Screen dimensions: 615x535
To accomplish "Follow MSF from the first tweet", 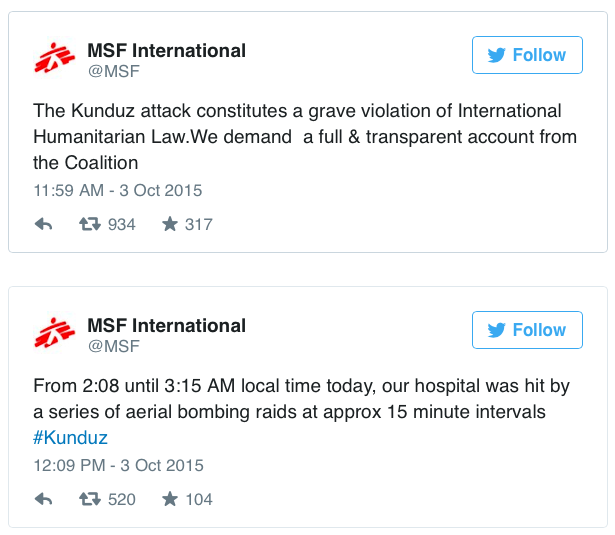I will [527, 55].
